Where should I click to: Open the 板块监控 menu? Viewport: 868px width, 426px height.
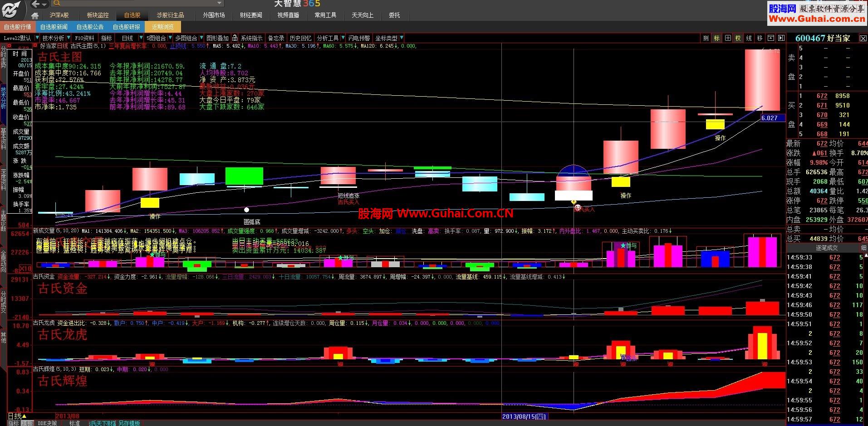[x=98, y=15]
